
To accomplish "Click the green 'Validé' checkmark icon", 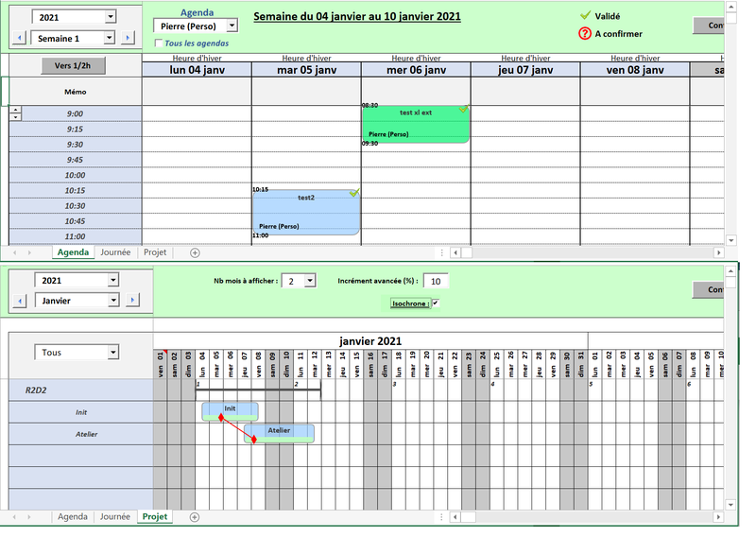I will (585, 16).
